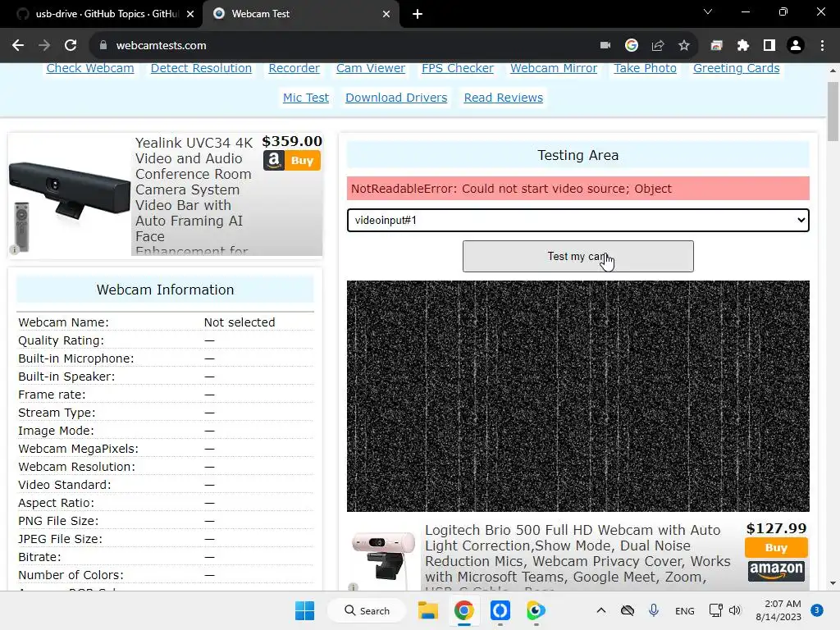Click the cloud sync tray icon
The height and width of the screenshot is (630, 840).
[x=628, y=610]
